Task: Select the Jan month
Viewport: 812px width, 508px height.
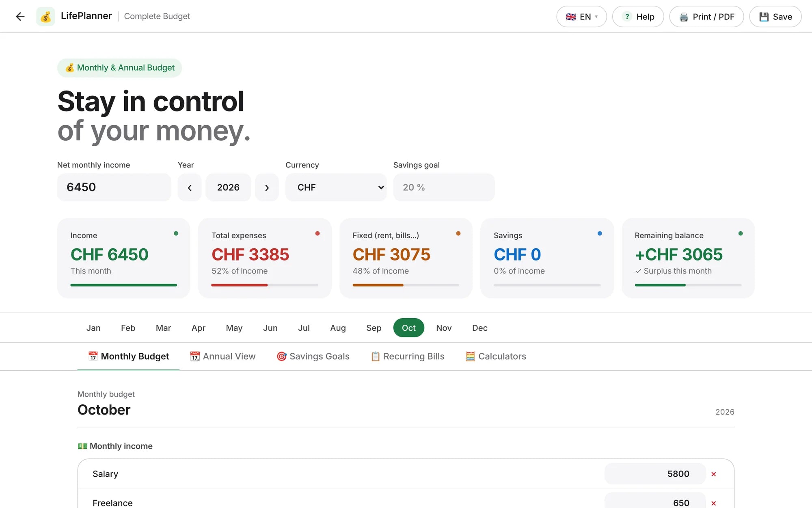Action: coord(93,328)
